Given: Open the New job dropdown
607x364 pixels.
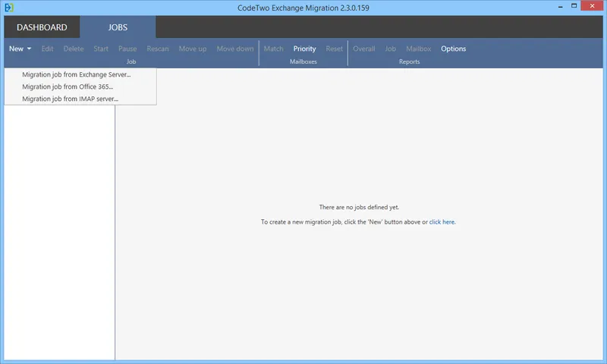Looking at the screenshot, I should point(20,49).
